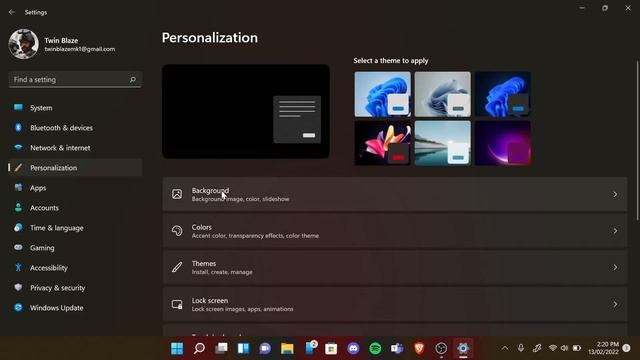
Task: Open Accounts settings category
Action: [x=75, y=208]
